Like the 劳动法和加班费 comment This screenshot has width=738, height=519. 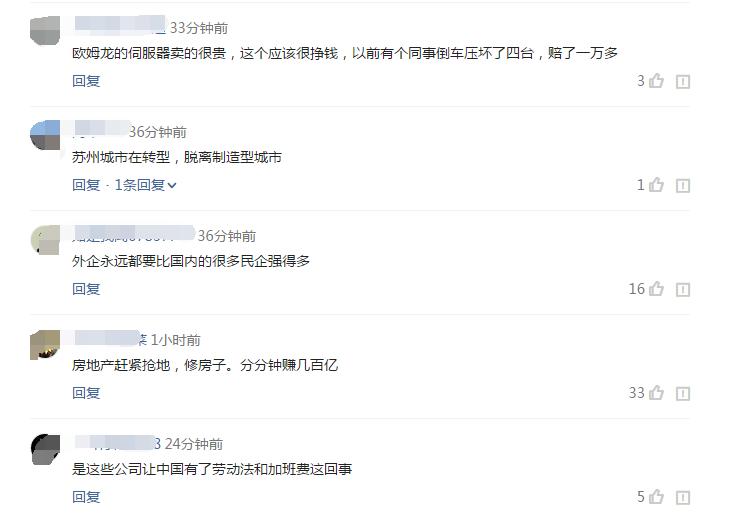(x=657, y=496)
